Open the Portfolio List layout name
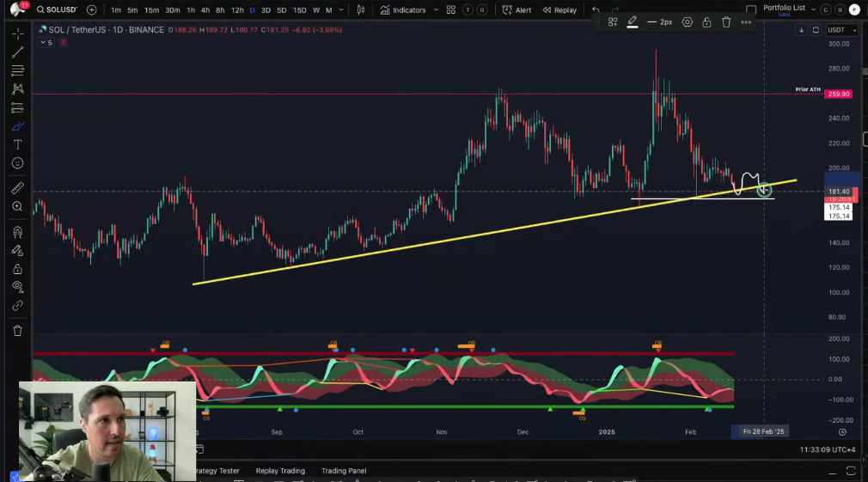868x482 pixels. pyautogui.click(x=784, y=8)
